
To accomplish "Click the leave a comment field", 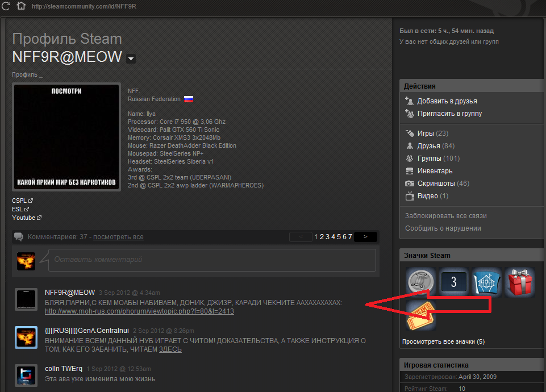I will click(212, 260).
